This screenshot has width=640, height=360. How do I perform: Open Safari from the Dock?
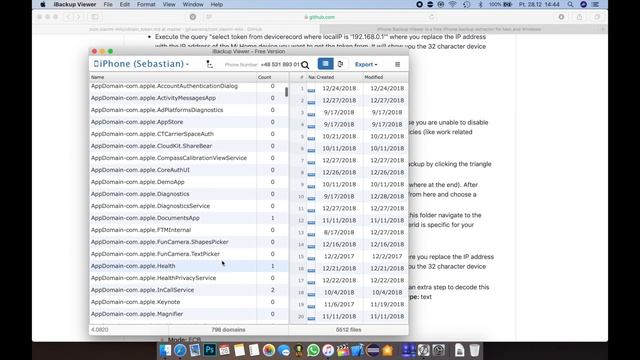tap(180, 350)
